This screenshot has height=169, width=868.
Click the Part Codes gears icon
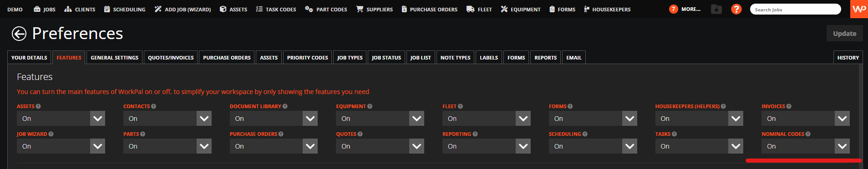tap(309, 9)
